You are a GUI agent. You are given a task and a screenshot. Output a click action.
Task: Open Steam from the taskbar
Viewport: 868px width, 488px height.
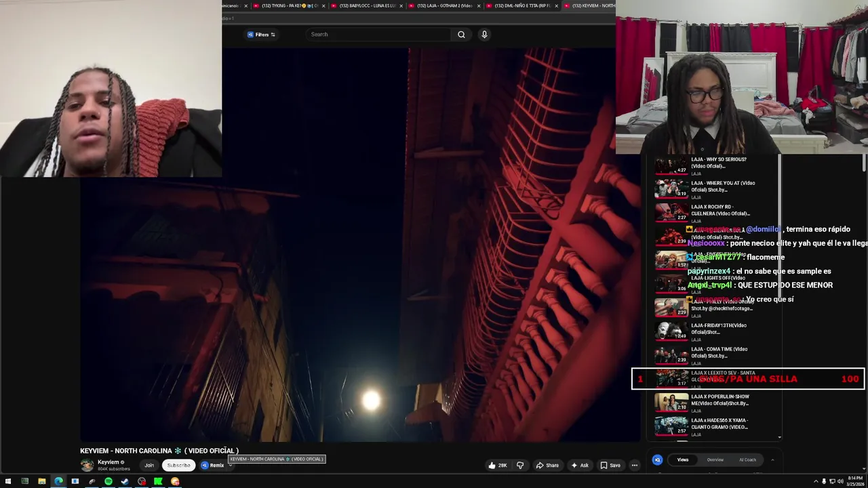tap(125, 481)
